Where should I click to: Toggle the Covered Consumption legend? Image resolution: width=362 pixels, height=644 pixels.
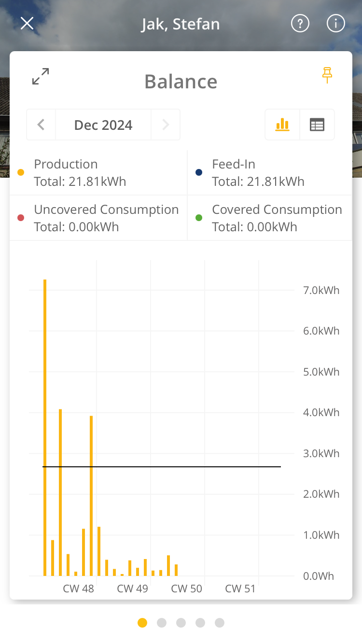(x=270, y=218)
